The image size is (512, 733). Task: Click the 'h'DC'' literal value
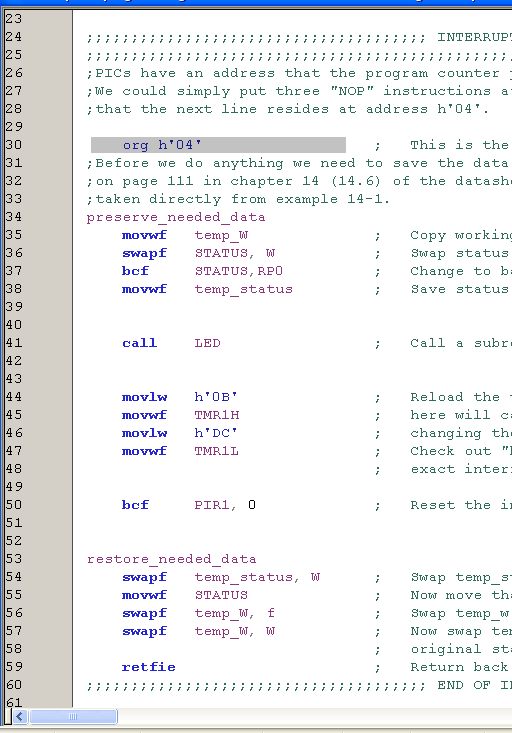coord(216,433)
